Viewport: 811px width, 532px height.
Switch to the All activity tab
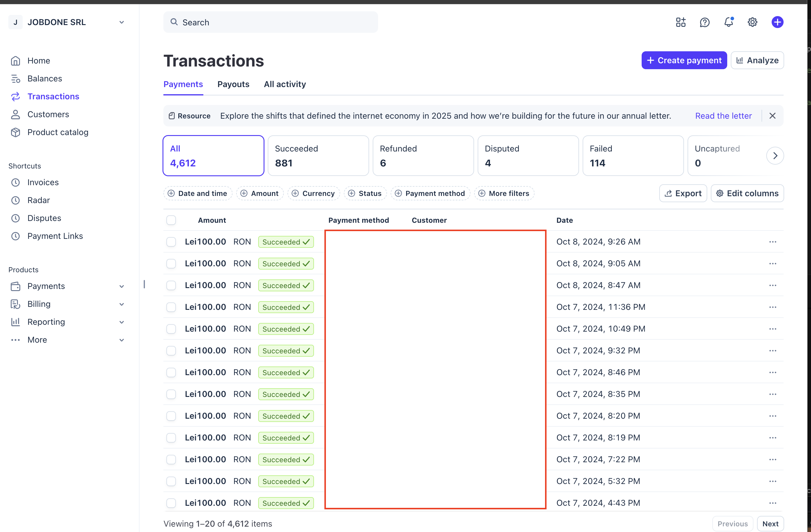pyautogui.click(x=284, y=84)
